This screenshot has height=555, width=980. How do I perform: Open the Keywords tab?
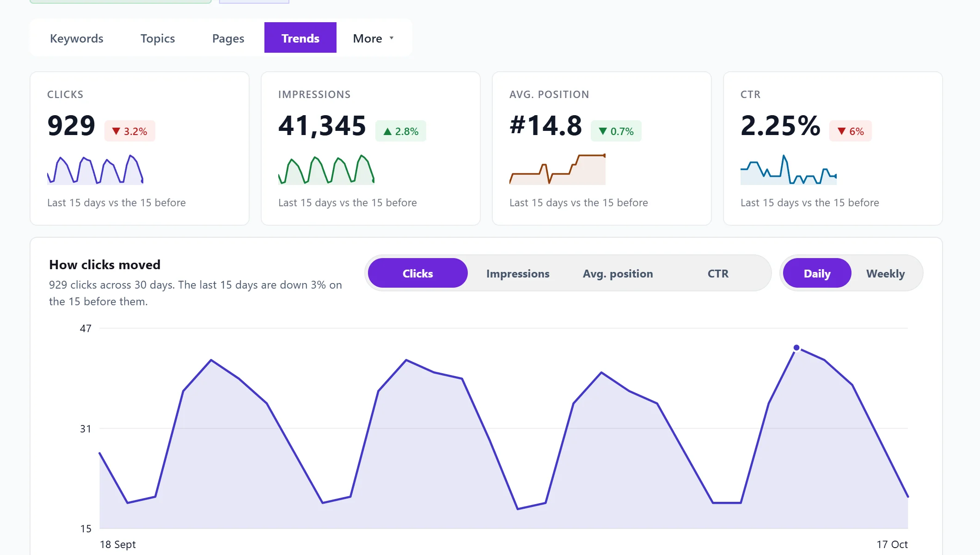click(77, 38)
